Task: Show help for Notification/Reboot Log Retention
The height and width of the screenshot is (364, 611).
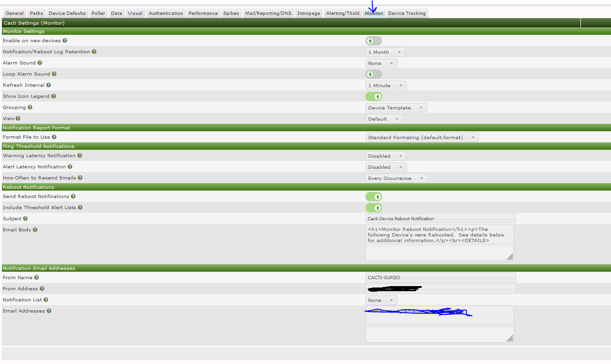Action: pyautogui.click(x=94, y=52)
